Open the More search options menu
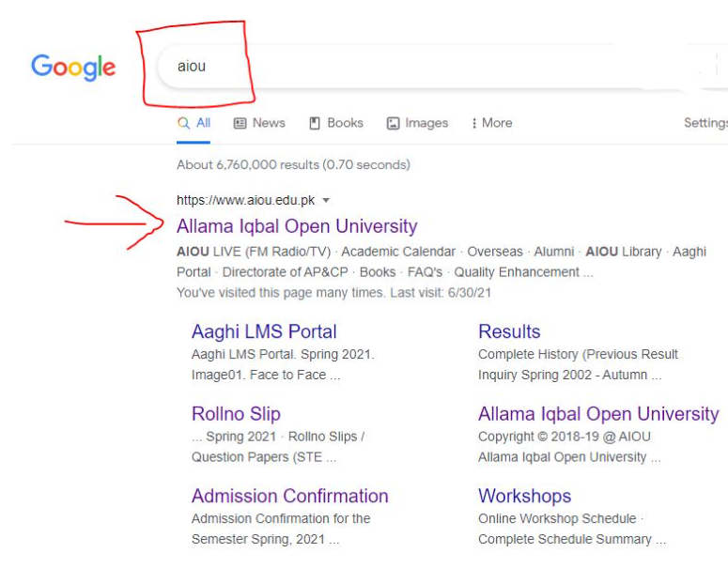The image size is (728, 568). click(491, 123)
